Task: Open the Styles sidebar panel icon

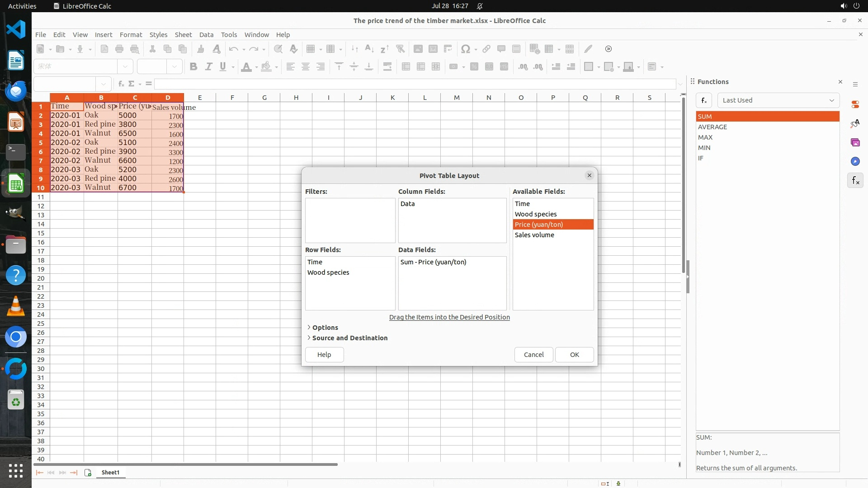Action: pos(855,124)
